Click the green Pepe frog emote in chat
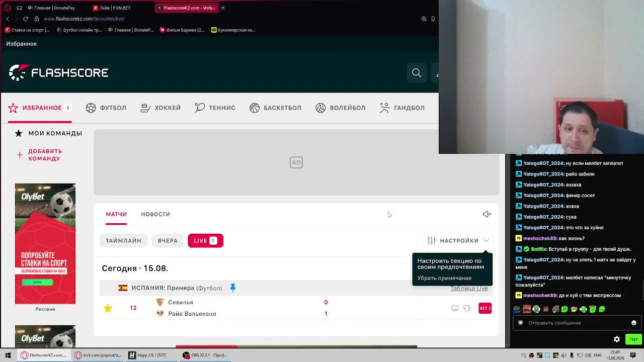The width and height of the screenshot is (644, 362). (517, 309)
